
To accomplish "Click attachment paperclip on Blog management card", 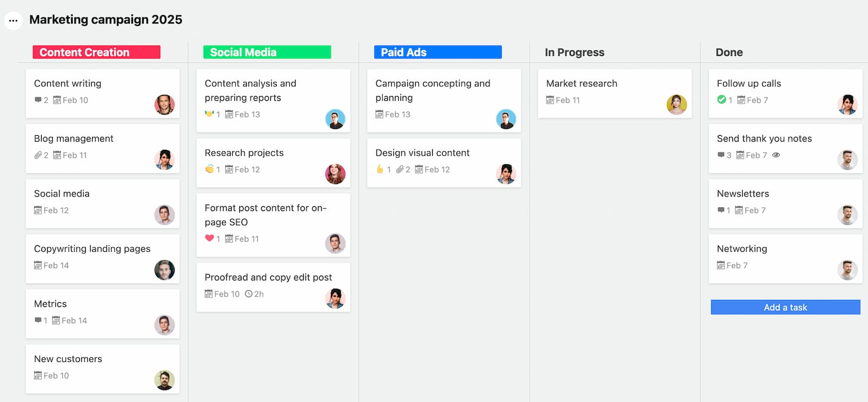I will [38, 155].
